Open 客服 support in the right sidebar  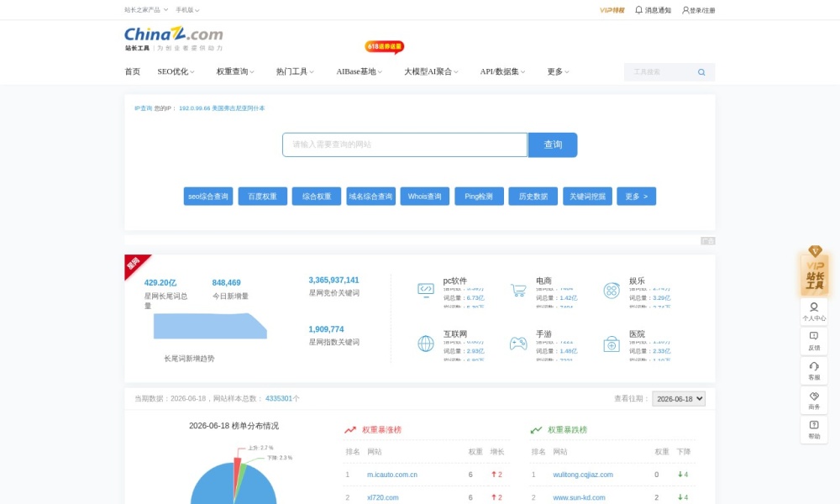pyautogui.click(x=814, y=370)
